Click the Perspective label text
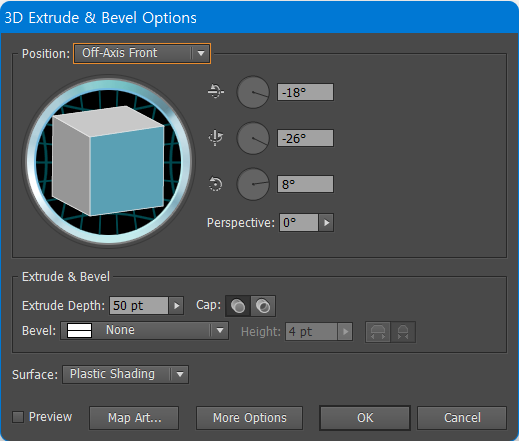The width and height of the screenshot is (519, 441). (241, 222)
